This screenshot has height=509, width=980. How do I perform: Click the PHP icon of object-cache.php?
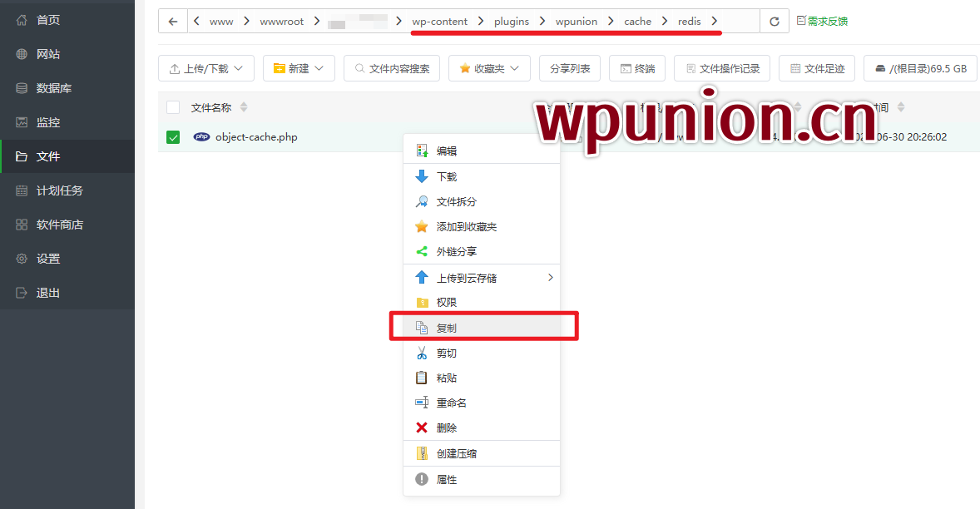pos(201,136)
